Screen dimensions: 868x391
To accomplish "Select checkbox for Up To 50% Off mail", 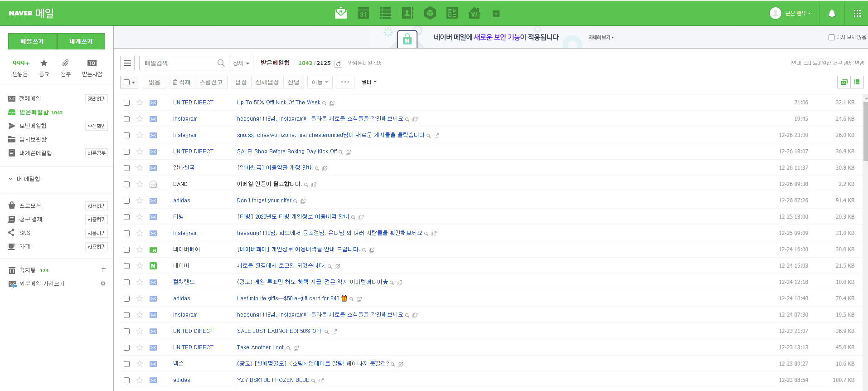I will coord(126,103).
